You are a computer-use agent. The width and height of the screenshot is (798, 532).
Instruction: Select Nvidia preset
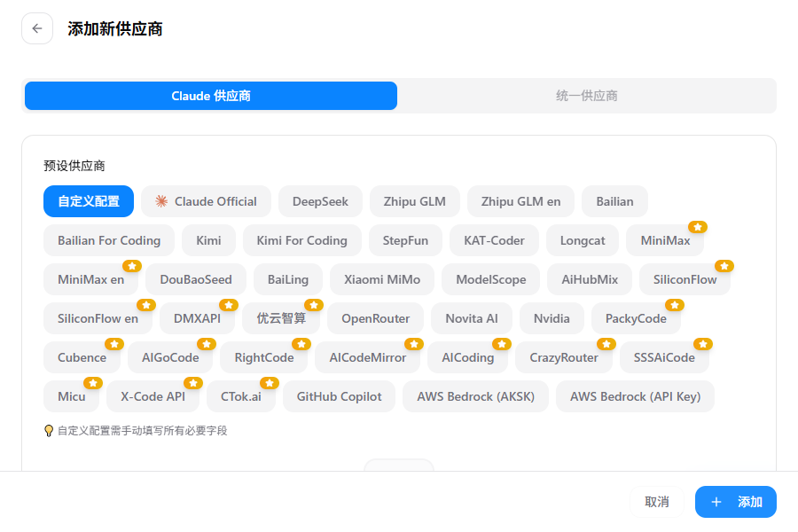point(552,318)
